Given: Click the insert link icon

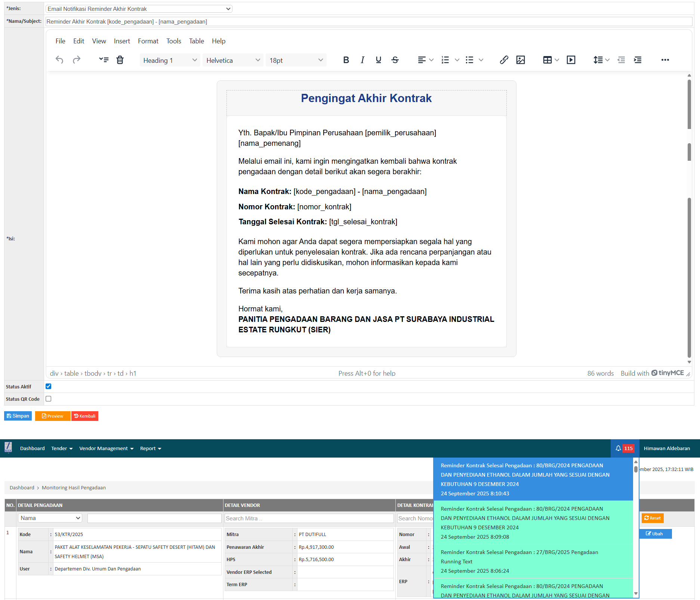Looking at the screenshot, I should pyautogui.click(x=504, y=60).
